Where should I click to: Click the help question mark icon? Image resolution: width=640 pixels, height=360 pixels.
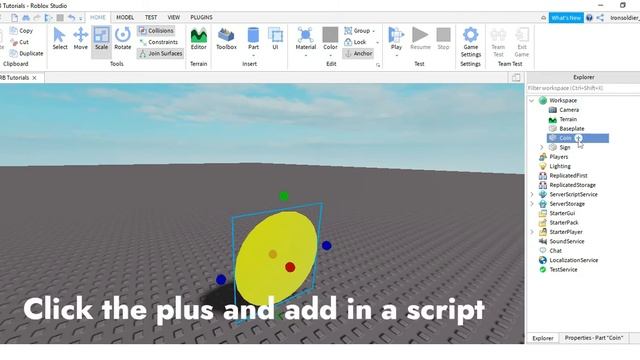coord(589,18)
